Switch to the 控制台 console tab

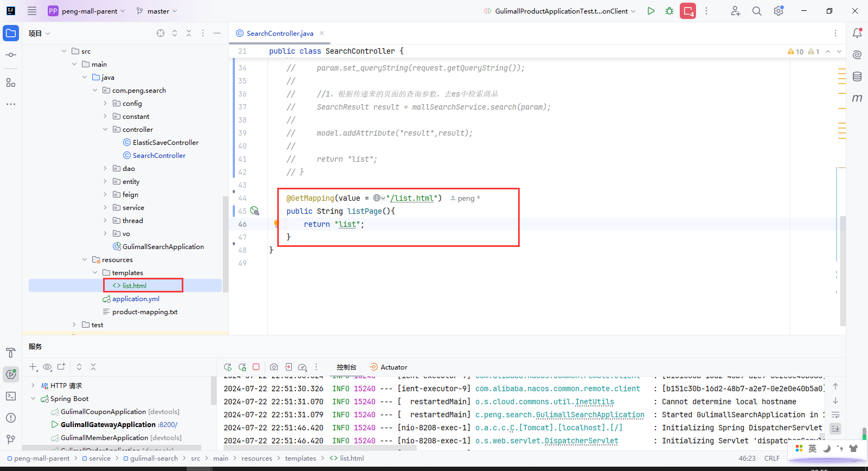pos(346,367)
